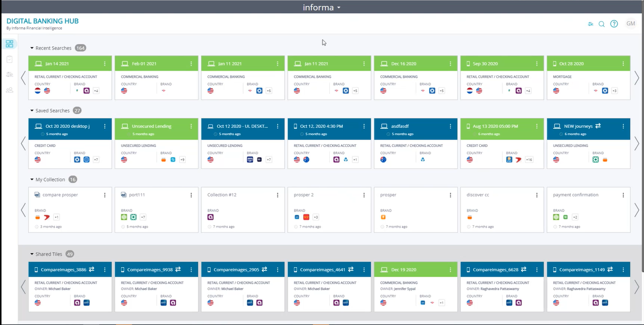Click Netherlands flag on Jan 14 2021 tile
Image resolution: width=644 pixels, height=325 pixels.
coord(38,91)
